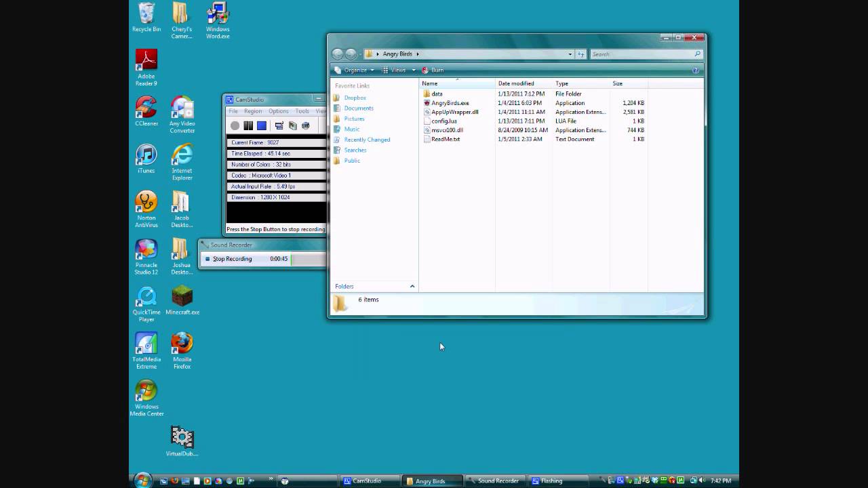The width and height of the screenshot is (868, 488).
Task: Click the address bar refresh button
Action: (x=581, y=54)
